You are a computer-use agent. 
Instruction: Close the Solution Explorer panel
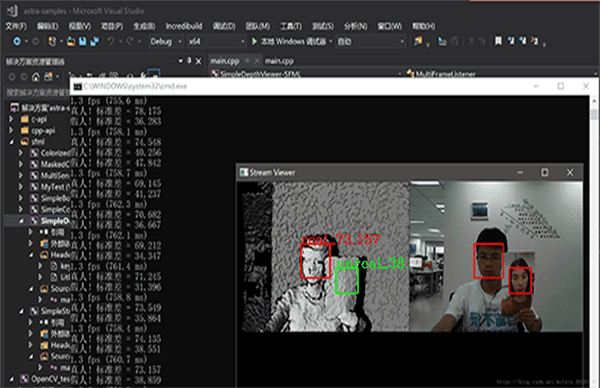(x=199, y=61)
